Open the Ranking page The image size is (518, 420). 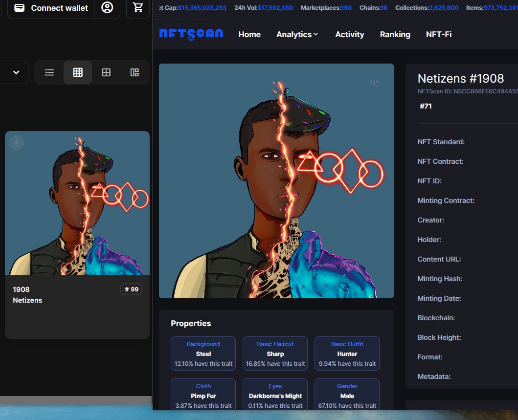(395, 34)
